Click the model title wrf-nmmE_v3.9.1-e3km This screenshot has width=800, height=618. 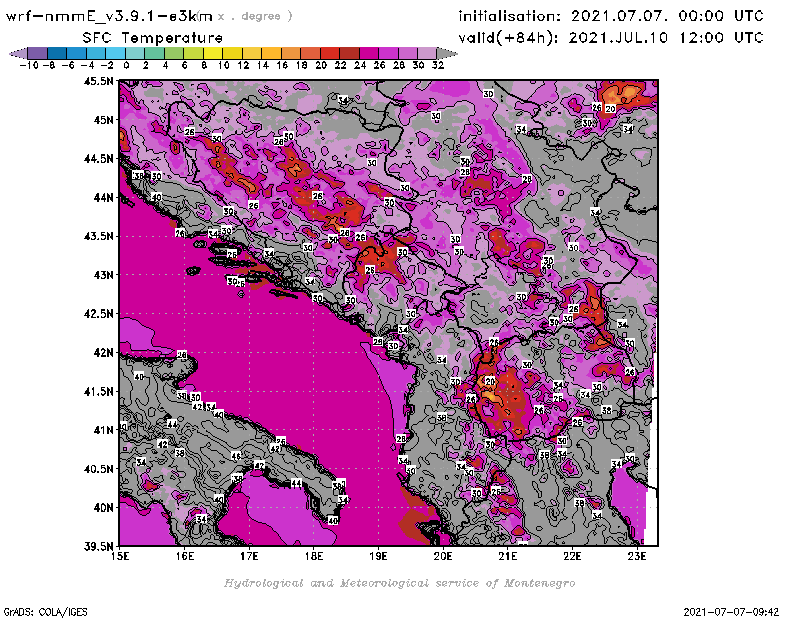click(x=109, y=16)
